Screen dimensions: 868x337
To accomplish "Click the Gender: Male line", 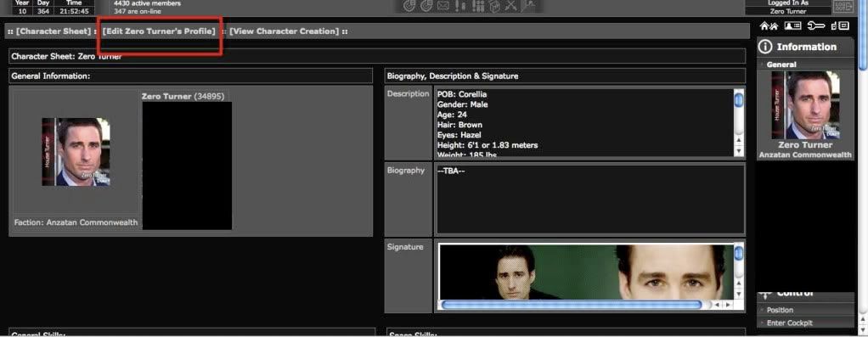I will point(462,104).
